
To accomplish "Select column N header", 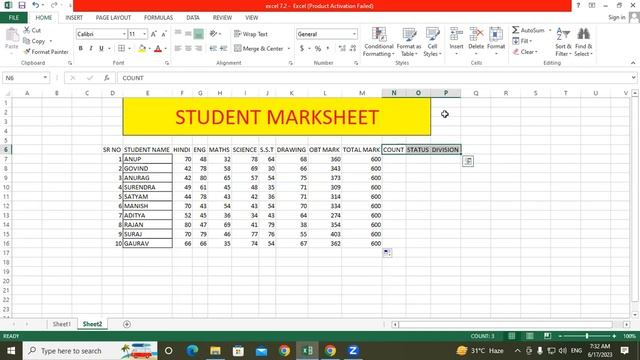I will click(x=394, y=93).
